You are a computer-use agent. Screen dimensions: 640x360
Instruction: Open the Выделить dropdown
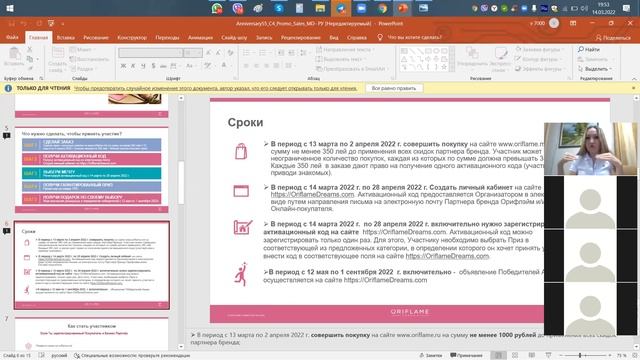point(596,69)
